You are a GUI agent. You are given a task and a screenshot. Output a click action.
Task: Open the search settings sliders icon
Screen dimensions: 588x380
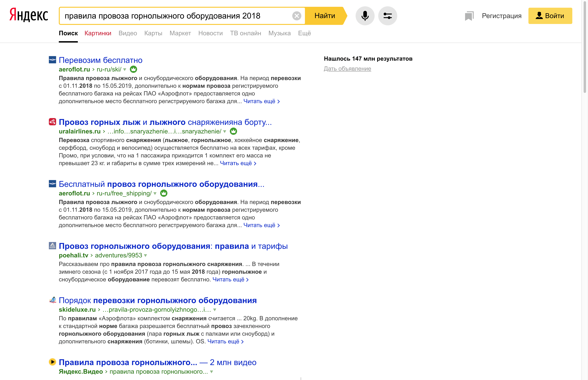(387, 16)
